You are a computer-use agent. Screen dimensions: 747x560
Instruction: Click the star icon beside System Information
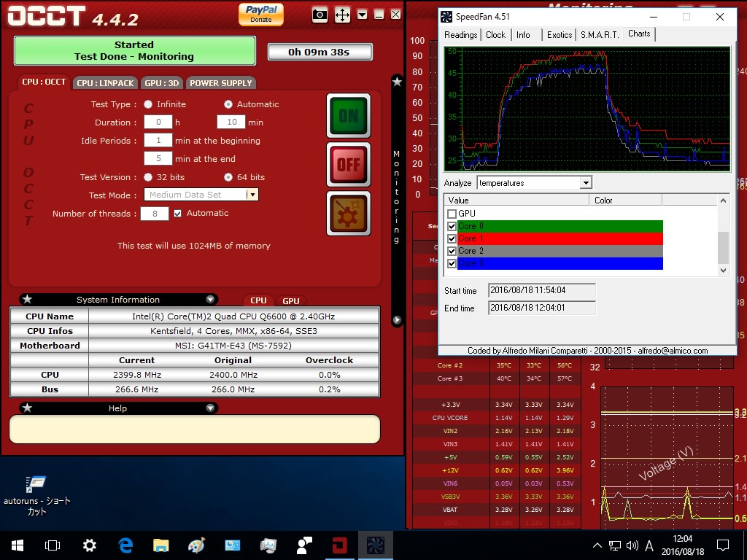point(27,300)
